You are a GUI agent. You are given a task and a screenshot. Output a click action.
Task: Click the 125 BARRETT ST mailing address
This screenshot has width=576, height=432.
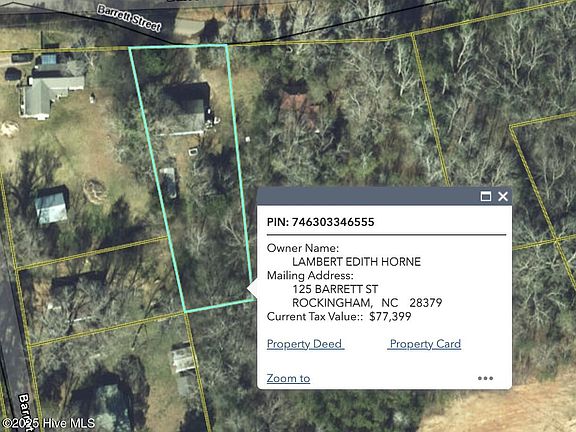pyautogui.click(x=335, y=289)
